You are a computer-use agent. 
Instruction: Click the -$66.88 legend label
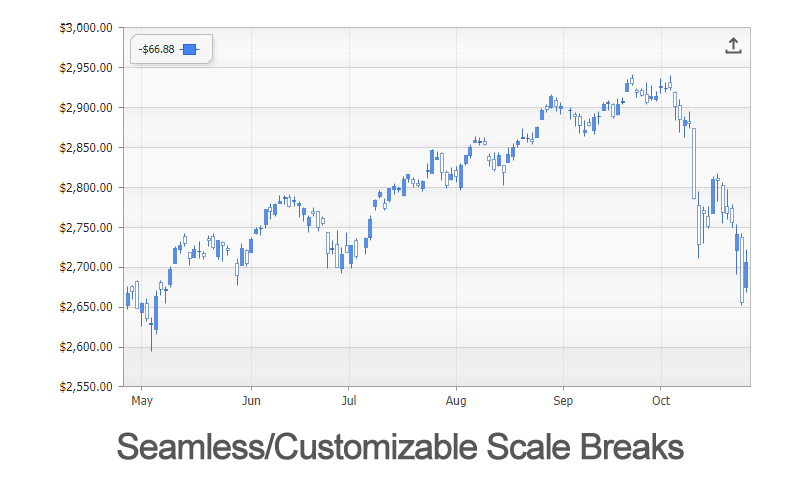156,49
